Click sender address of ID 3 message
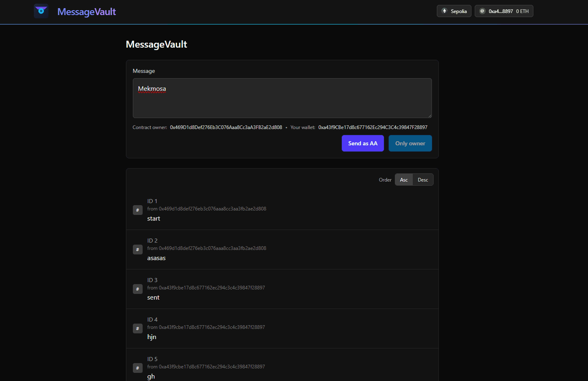This screenshot has height=381, width=588. pos(212,288)
